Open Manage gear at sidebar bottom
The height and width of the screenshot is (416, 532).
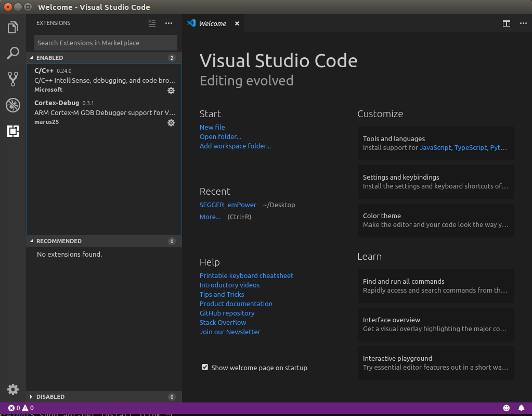13,389
